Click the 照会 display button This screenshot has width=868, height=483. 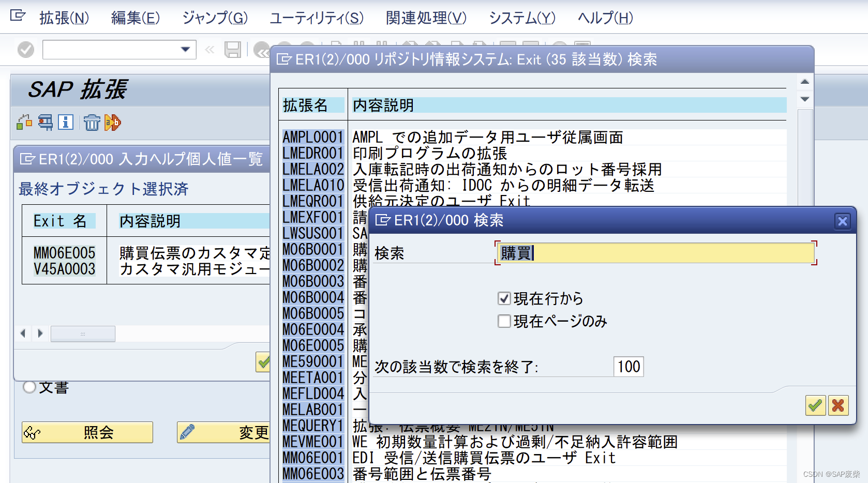tap(87, 432)
